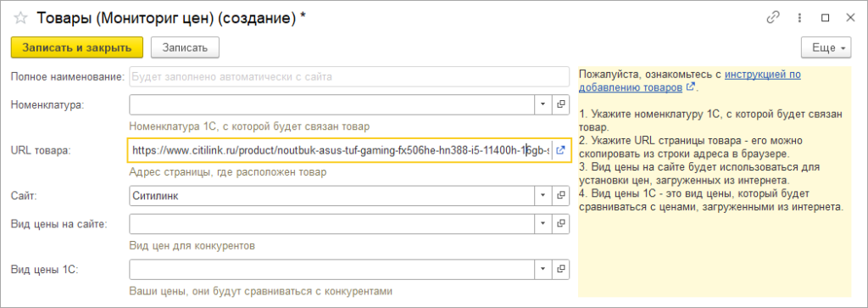Open Сайт record with the open icon
This screenshot has height=308, width=868.
coord(561,195)
